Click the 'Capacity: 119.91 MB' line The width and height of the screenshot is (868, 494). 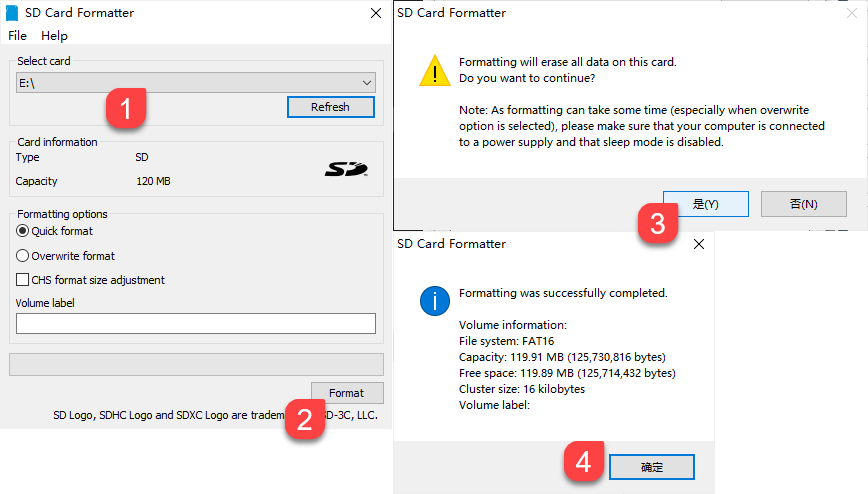click(x=562, y=357)
